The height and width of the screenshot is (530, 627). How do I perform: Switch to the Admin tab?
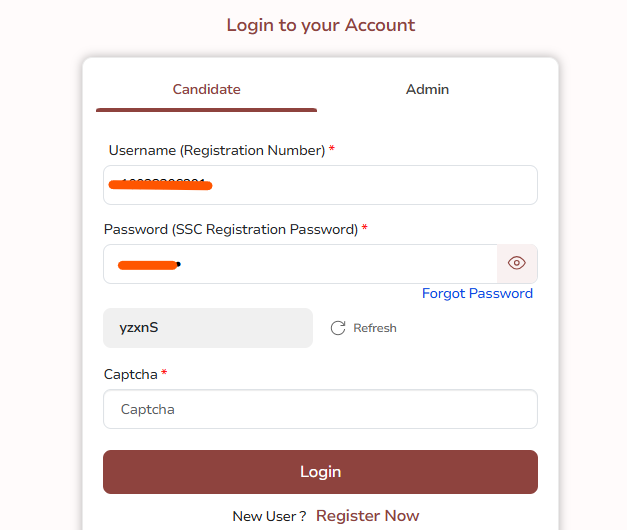pyautogui.click(x=427, y=89)
